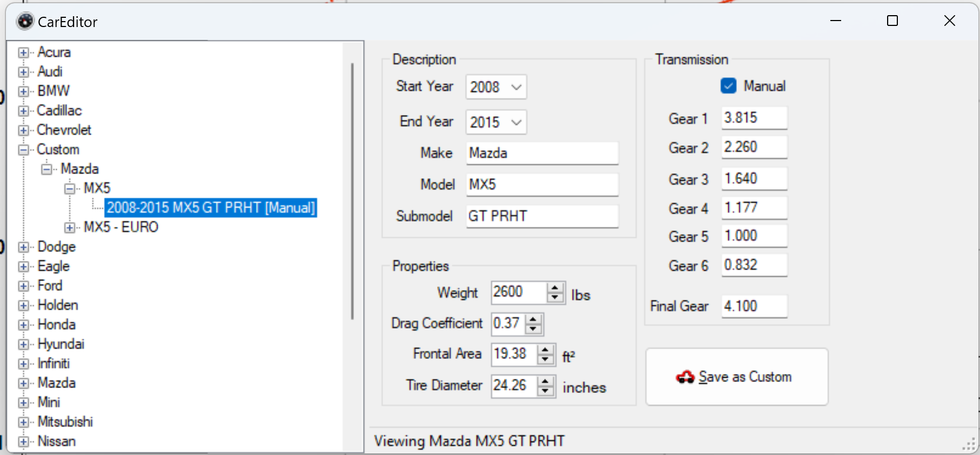Close the CarEditor window
The height and width of the screenshot is (455, 980).
point(950,21)
